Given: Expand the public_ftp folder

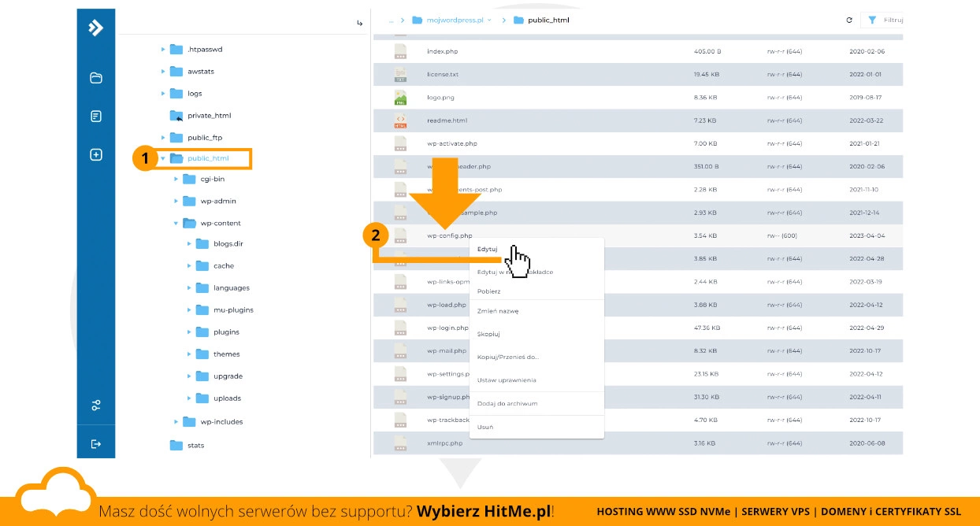Looking at the screenshot, I should coord(163,138).
